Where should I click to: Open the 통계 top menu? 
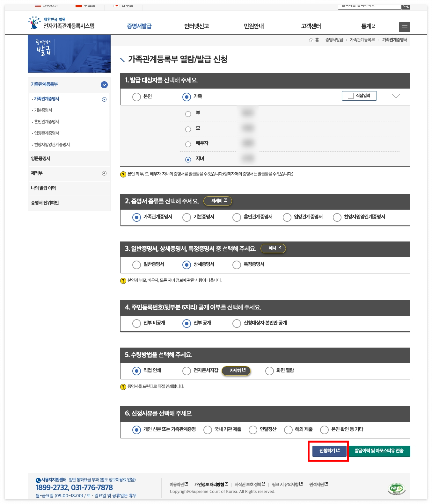point(368,26)
